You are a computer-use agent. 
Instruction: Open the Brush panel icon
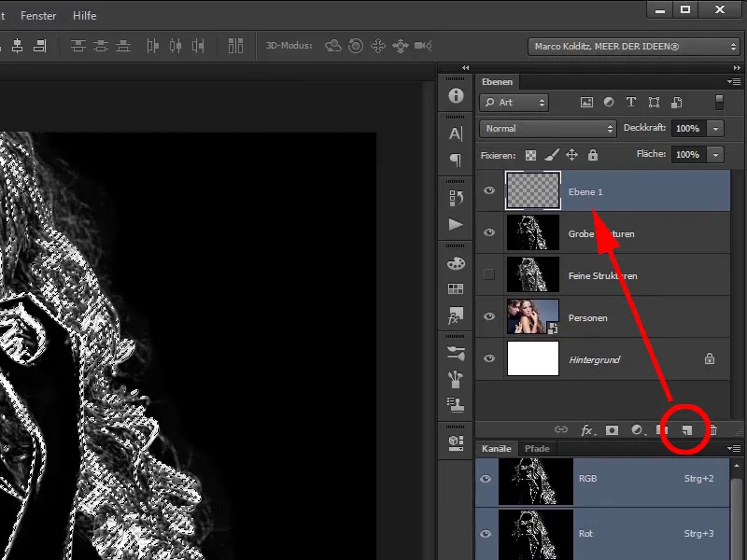click(456, 379)
